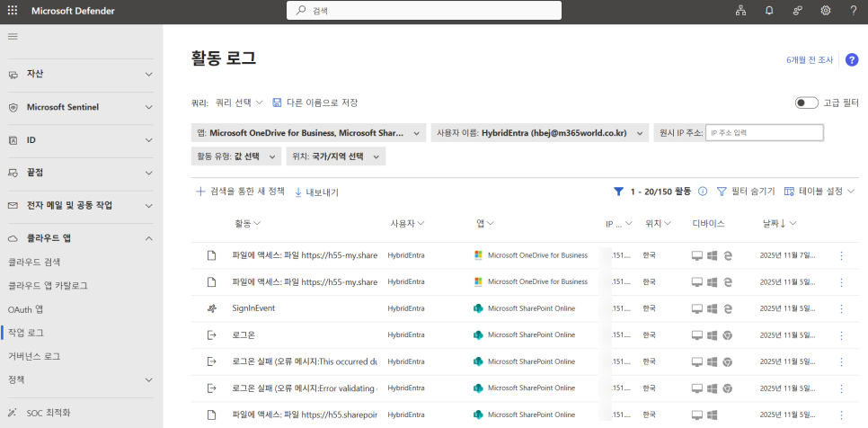Click 검색을 통한 새 정책

[240, 192]
